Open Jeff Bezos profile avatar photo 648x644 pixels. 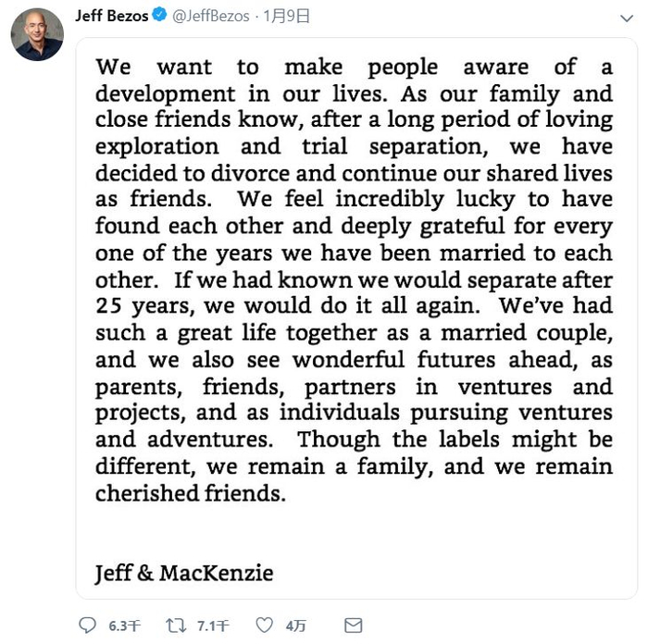coord(37,35)
